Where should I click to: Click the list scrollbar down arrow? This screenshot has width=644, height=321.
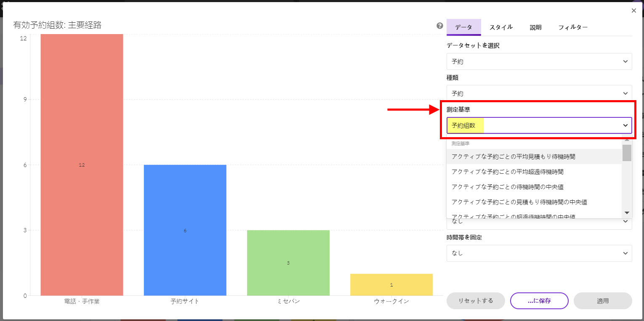tap(627, 213)
